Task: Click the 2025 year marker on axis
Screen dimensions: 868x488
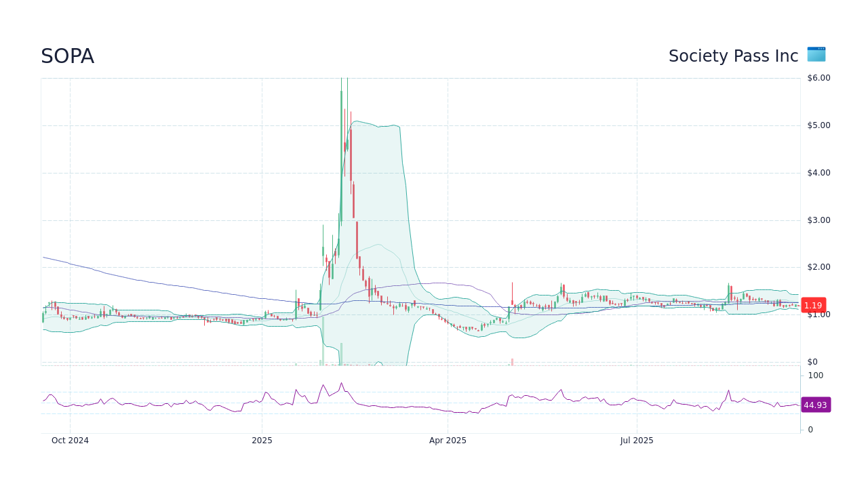Action: pyautogui.click(x=262, y=440)
